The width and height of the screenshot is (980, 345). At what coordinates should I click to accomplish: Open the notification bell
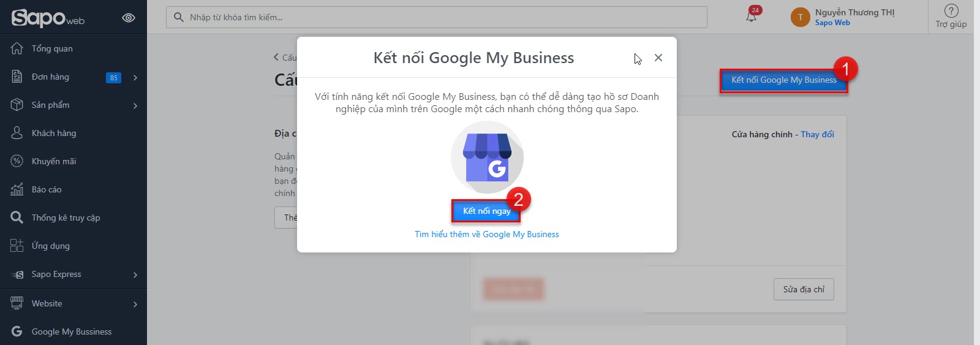point(752,15)
